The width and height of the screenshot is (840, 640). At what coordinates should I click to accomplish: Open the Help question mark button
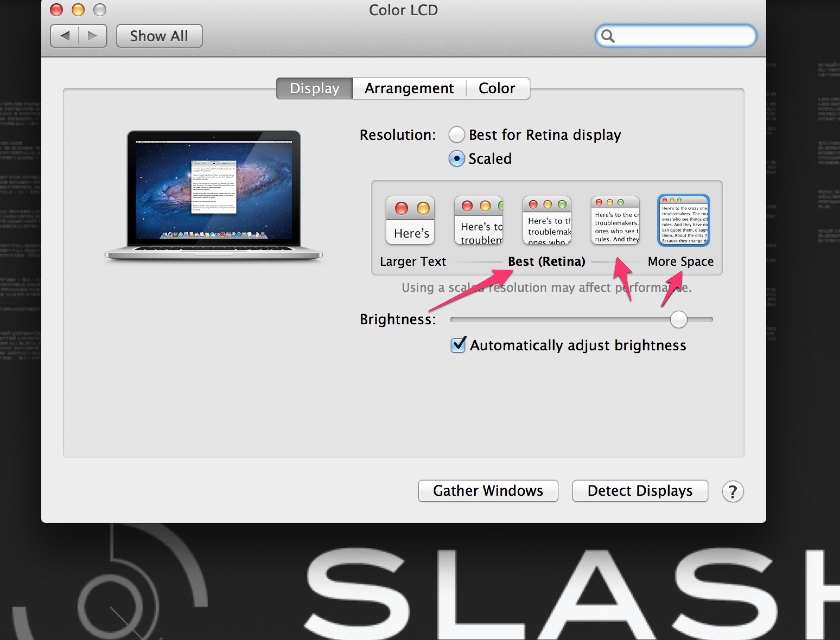(x=733, y=491)
